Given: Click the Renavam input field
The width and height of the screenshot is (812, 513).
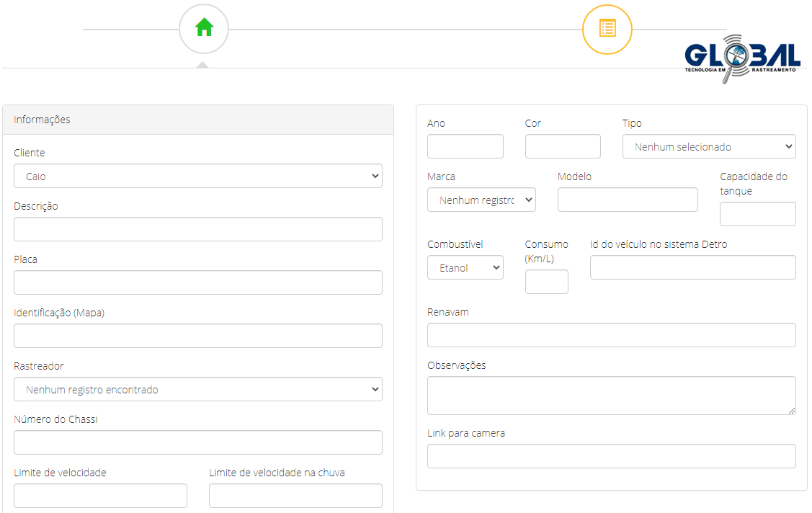Looking at the screenshot, I should click(x=611, y=335).
